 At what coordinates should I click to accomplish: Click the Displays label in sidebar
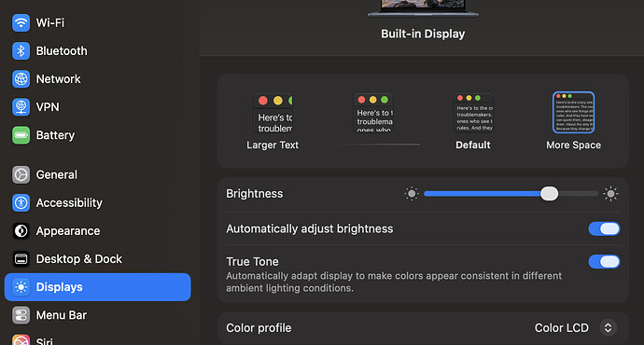point(59,287)
